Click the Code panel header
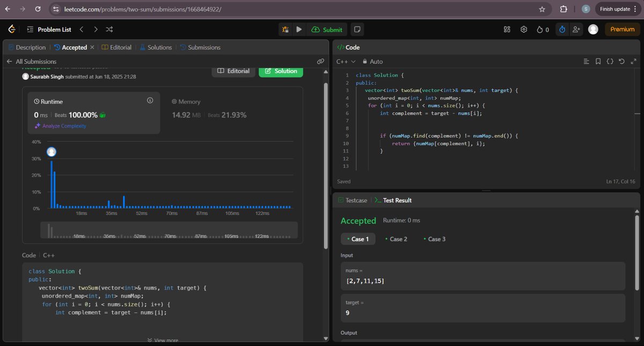Image resolution: width=644 pixels, height=346 pixels. (348, 47)
